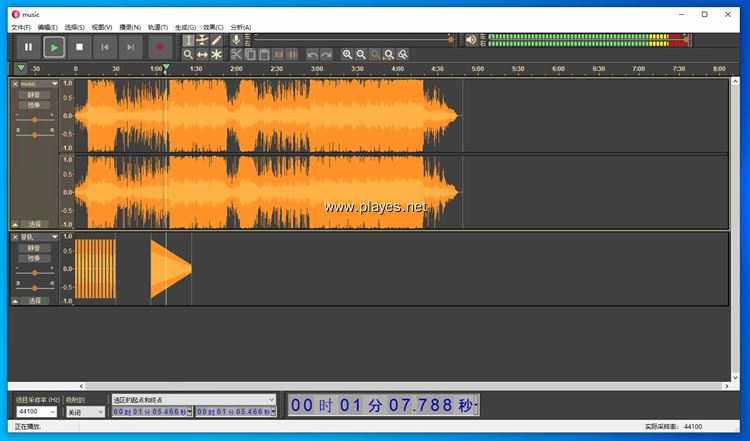Select the Multi-tool asterisk icon
750x441 pixels.
coord(216,55)
